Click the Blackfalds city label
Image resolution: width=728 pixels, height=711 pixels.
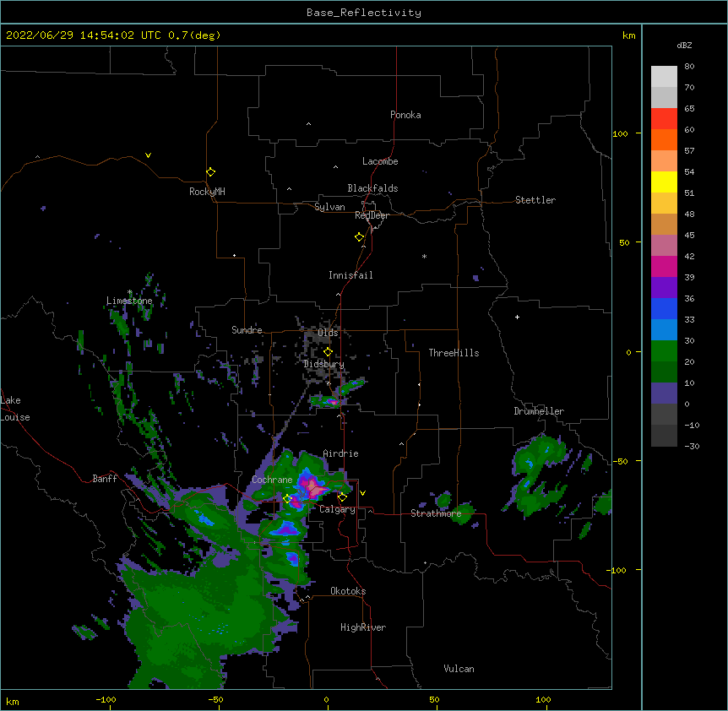[372, 188]
